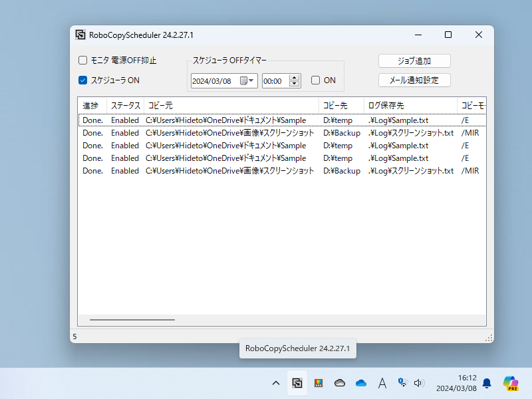Screen dimensions: 532x399
Task: Enable the OFF timer ON checkbox
Action: pos(316,80)
